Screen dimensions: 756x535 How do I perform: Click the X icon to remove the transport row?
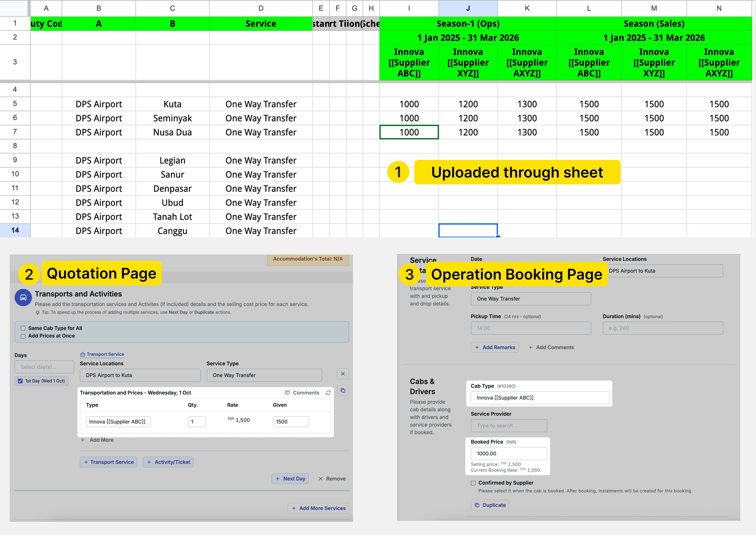click(343, 374)
